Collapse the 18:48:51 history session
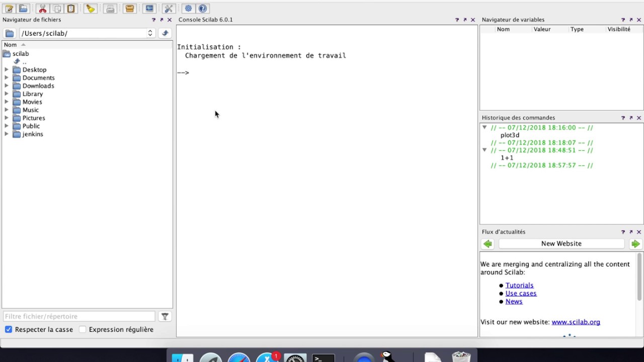Viewport: 644px width, 362px height. 485,150
